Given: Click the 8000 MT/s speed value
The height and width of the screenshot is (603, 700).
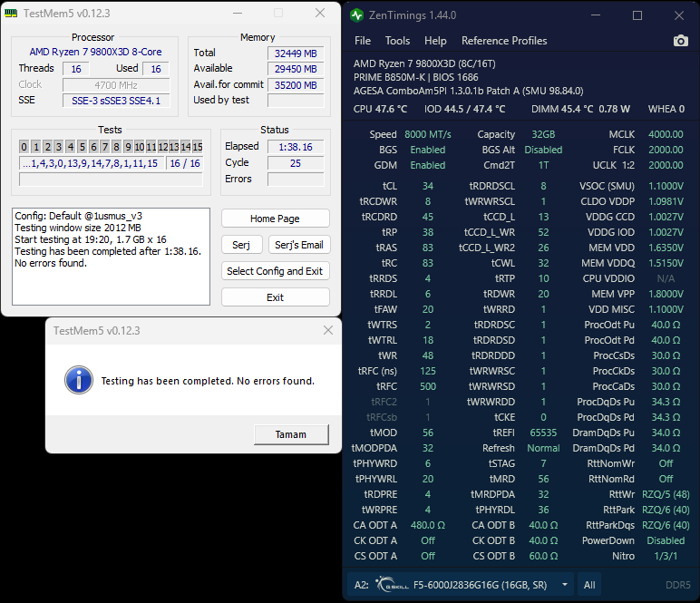Looking at the screenshot, I should coord(428,134).
